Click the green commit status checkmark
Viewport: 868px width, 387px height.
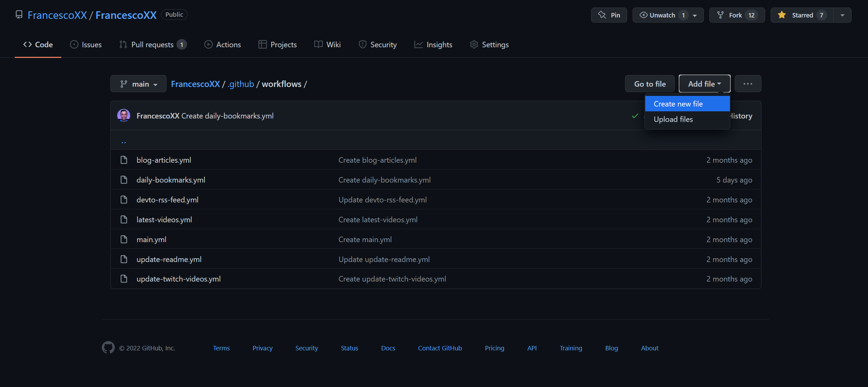click(x=635, y=116)
